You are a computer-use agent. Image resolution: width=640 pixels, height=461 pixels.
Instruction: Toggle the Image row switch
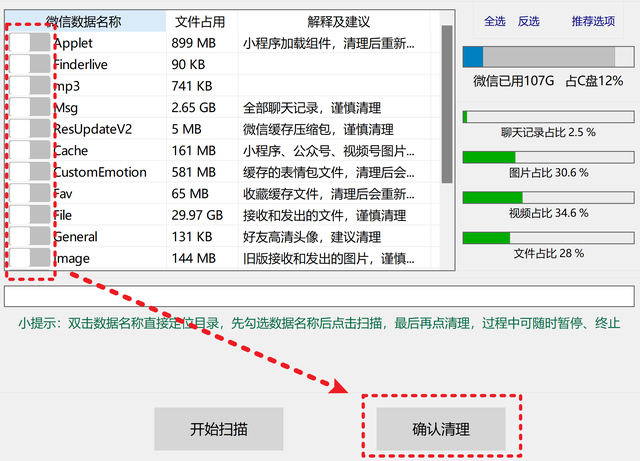coord(30,258)
